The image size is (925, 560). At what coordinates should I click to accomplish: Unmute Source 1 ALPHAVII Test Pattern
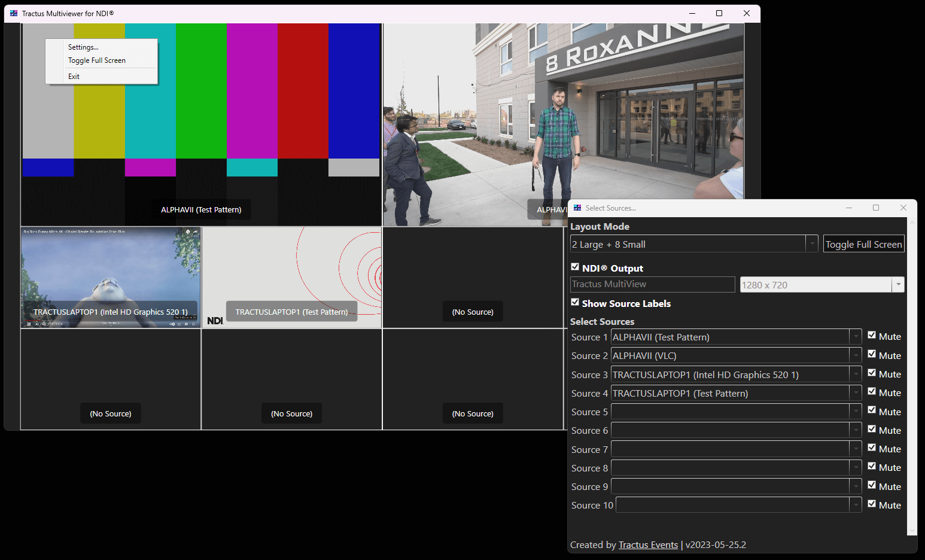click(x=872, y=335)
